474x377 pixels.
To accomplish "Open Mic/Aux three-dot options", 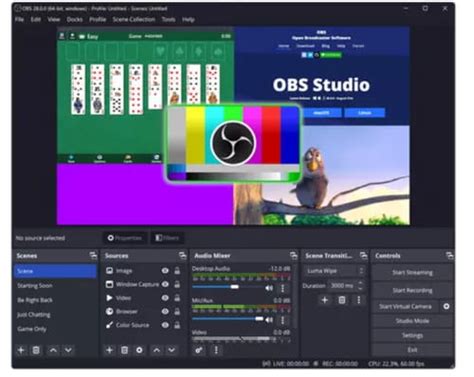I will pyautogui.click(x=283, y=320).
